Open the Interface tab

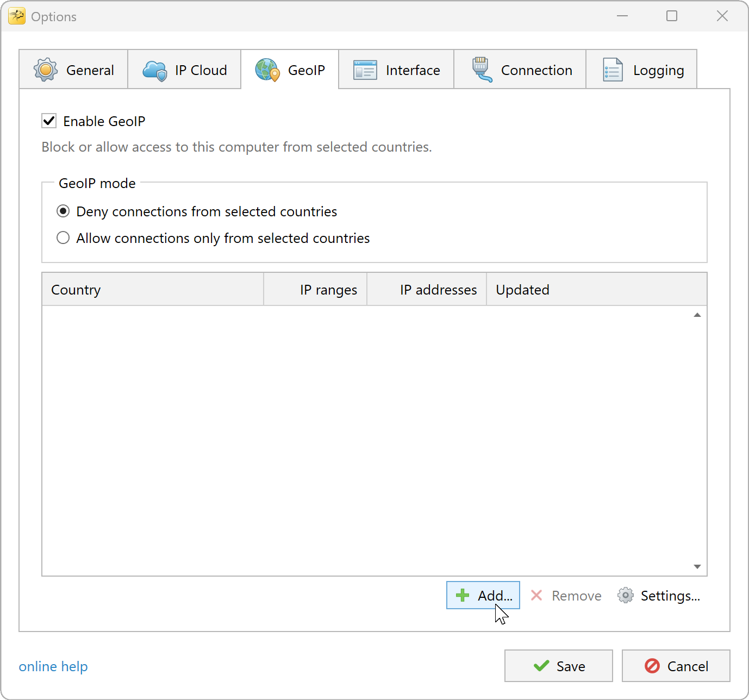(396, 70)
